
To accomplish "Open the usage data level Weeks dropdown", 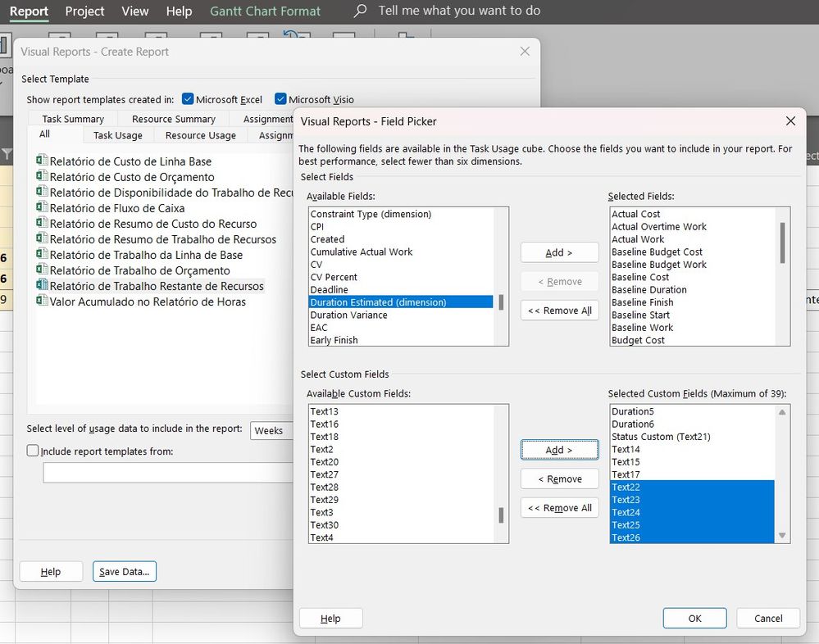I will 271,430.
